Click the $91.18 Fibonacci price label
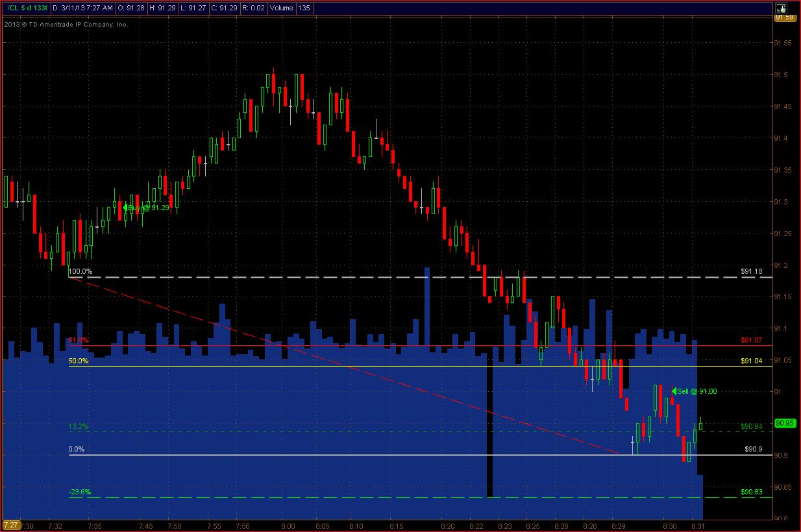 pyautogui.click(x=752, y=271)
